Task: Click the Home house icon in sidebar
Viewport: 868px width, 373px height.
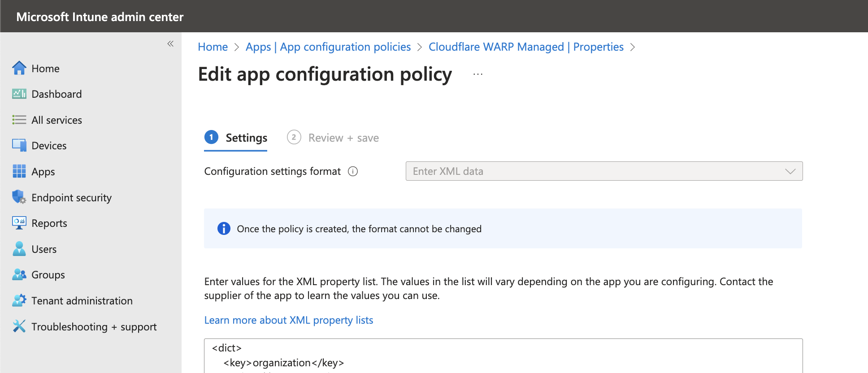Action: point(19,68)
